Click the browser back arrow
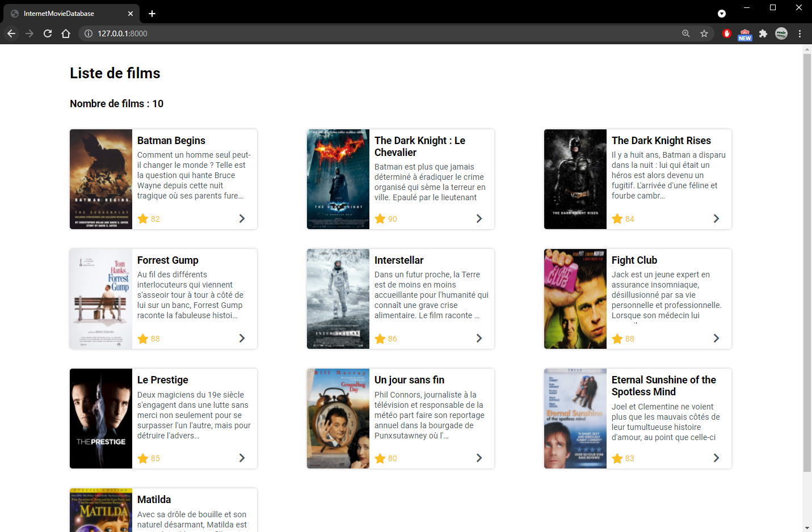The width and height of the screenshot is (812, 532). pyautogui.click(x=11, y=33)
